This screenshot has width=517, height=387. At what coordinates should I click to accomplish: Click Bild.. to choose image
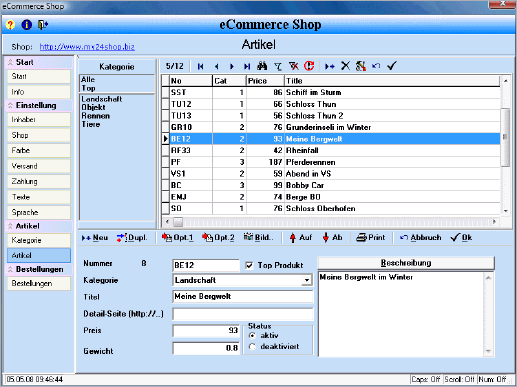258,237
